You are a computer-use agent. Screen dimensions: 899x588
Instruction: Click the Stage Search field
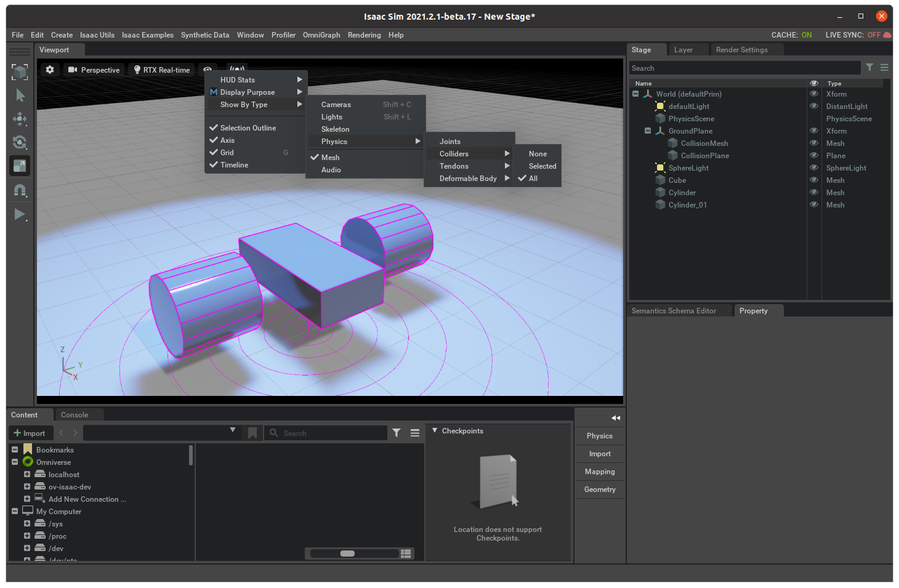744,68
